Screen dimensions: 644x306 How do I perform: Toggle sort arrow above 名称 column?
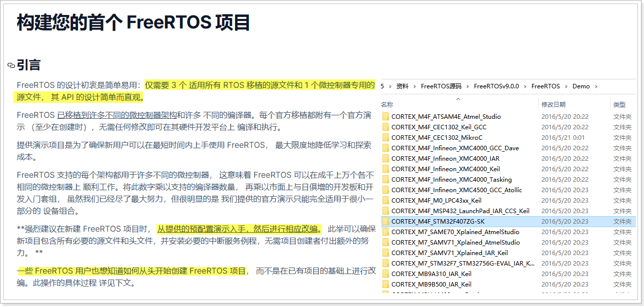pyautogui.click(x=458, y=99)
